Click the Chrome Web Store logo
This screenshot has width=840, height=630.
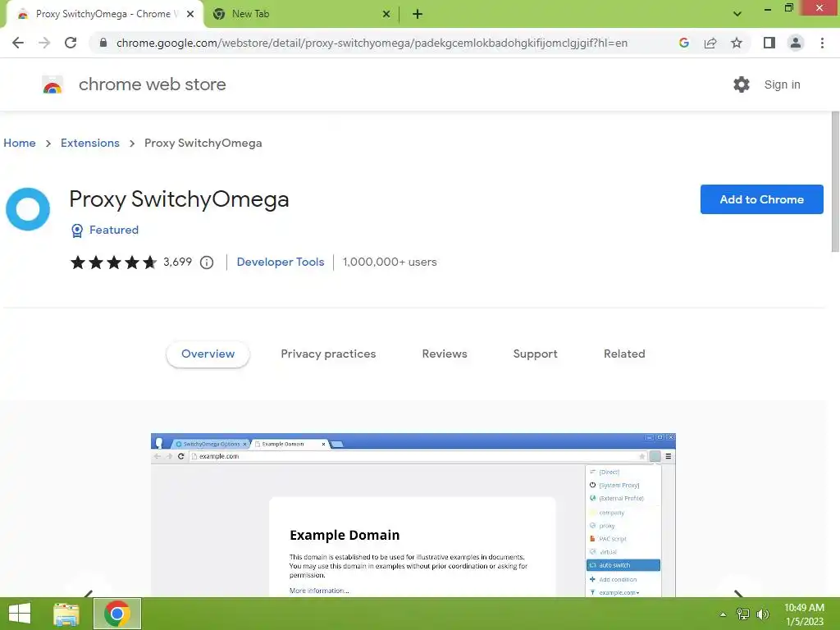tap(52, 84)
